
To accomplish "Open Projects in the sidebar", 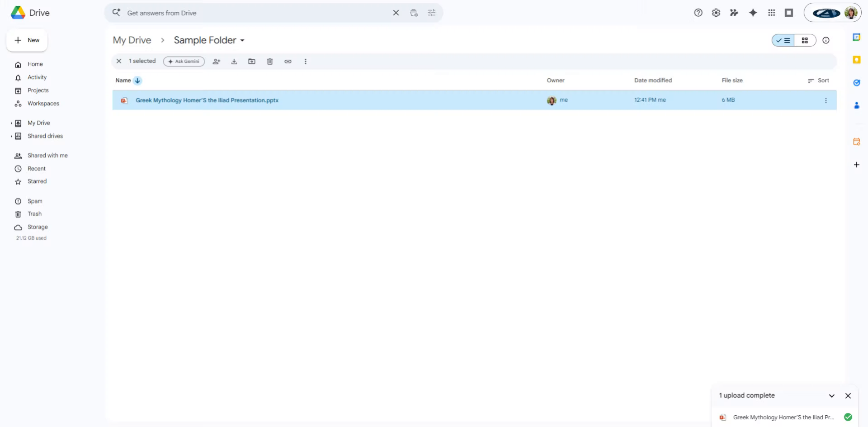I will coord(38,90).
